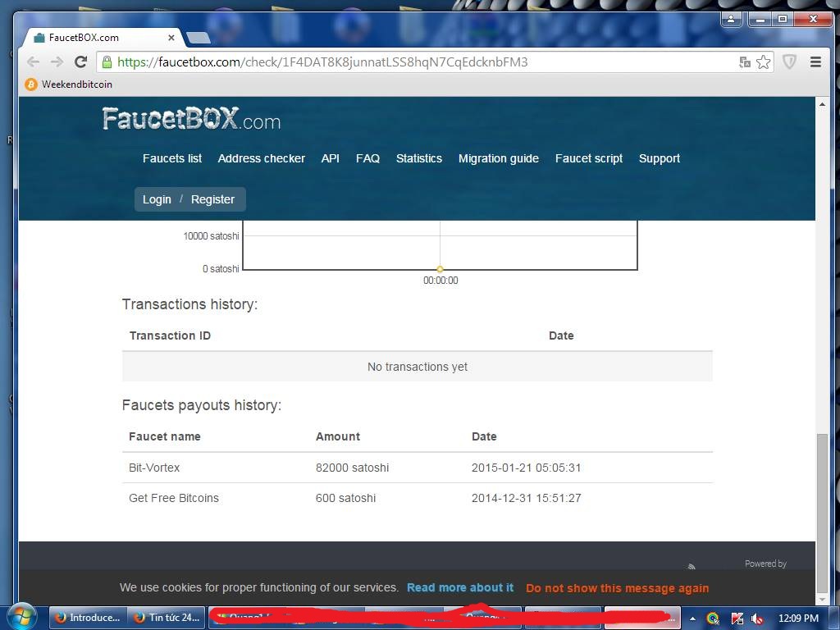The image size is (840, 630).
Task: Click 'Do not show this message again'
Action: pos(617,588)
